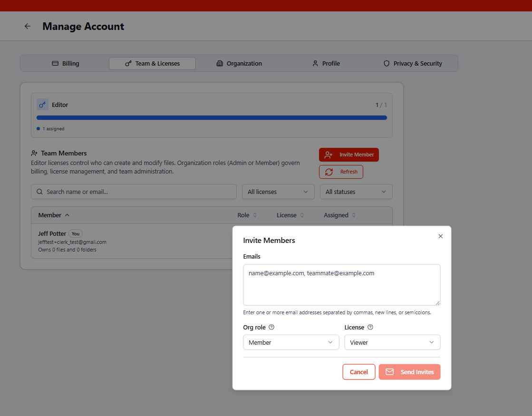Image resolution: width=532 pixels, height=416 pixels.
Task: Open the License Viewer dropdown
Action: (392, 342)
